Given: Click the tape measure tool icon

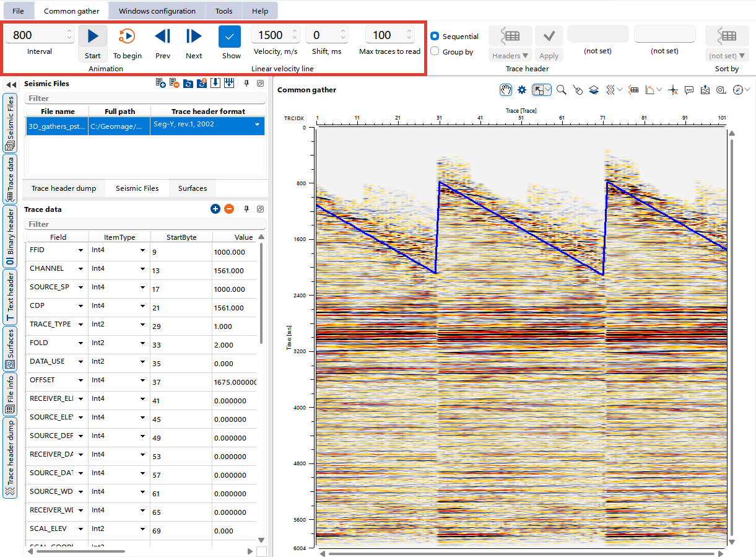Looking at the screenshot, I should 721,90.
